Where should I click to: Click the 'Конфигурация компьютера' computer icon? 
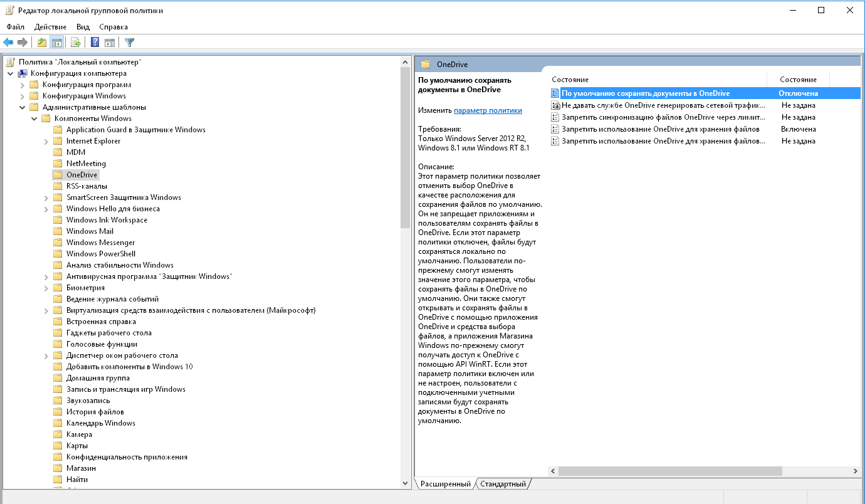(x=23, y=73)
